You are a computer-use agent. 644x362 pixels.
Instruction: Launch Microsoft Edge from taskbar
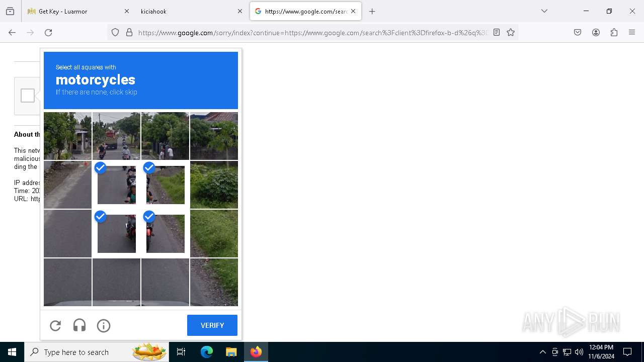(207, 352)
